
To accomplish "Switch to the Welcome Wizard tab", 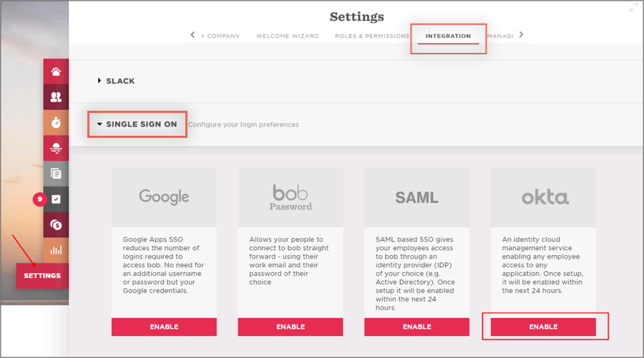I will [x=286, y=36].
